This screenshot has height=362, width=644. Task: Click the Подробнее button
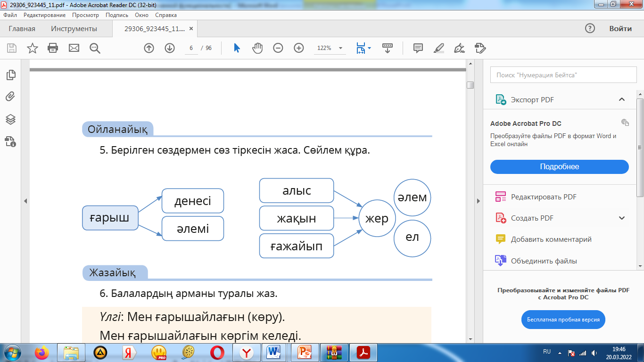click(559, 167)
